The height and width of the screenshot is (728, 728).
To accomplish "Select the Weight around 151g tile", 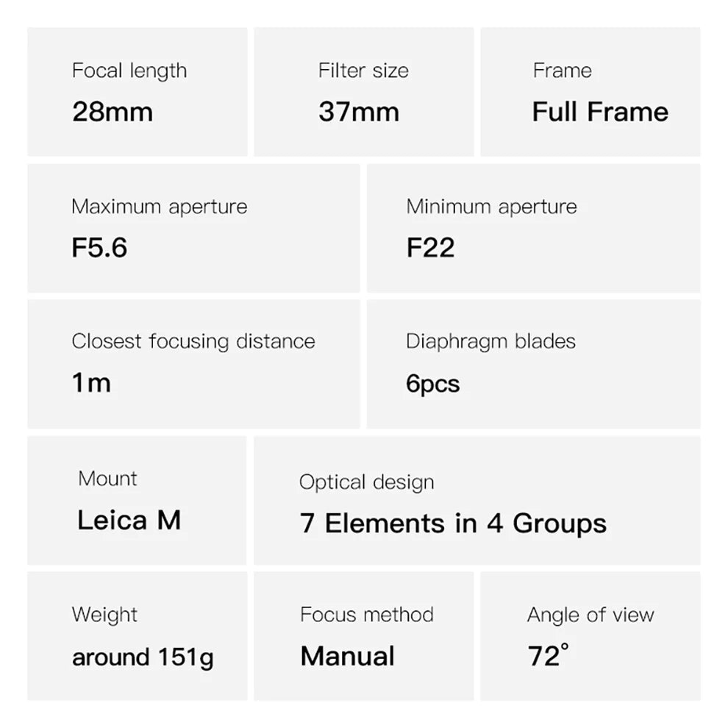I will point(137,636).
